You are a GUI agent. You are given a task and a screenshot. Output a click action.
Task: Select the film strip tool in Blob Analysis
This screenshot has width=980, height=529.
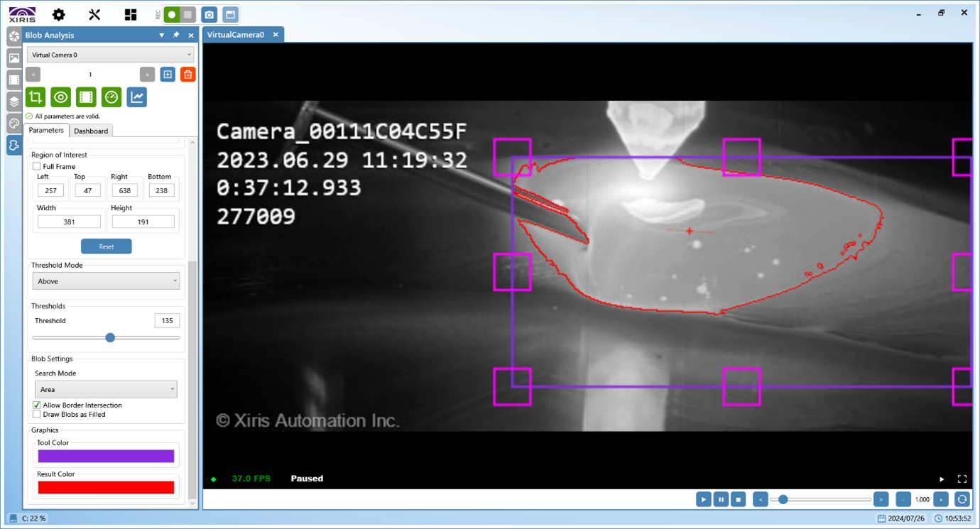[86, 97]
